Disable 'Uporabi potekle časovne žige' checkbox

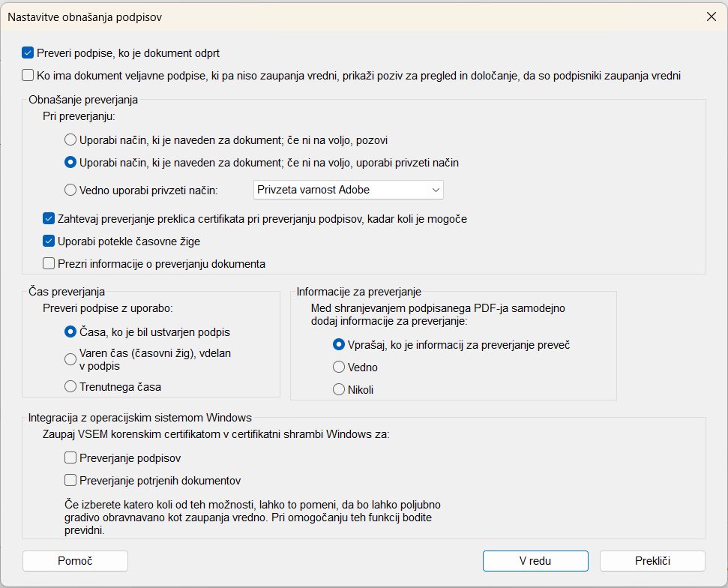[x=49, y=241]
